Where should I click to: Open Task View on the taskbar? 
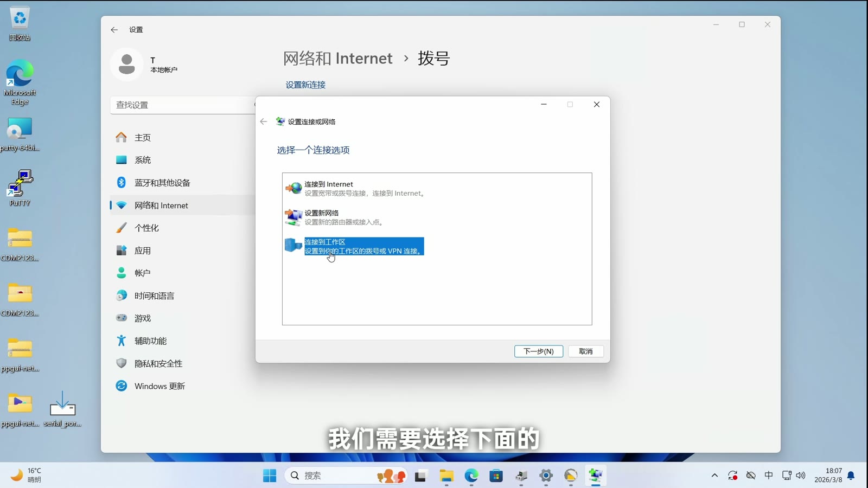tap(421, 476)
